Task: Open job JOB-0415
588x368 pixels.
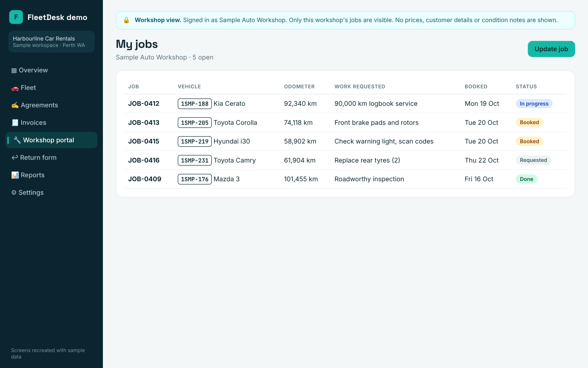Action: [144, 141]
